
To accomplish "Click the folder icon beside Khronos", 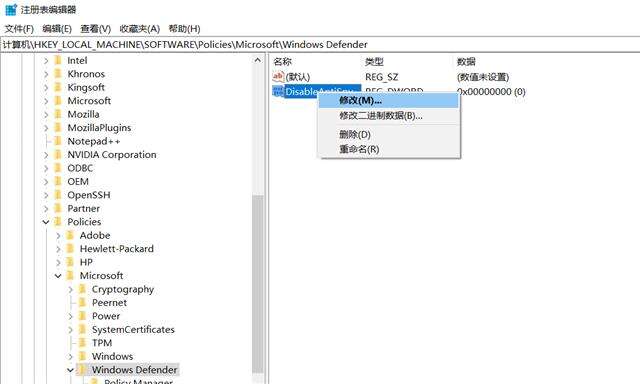I will pos(58,74).
